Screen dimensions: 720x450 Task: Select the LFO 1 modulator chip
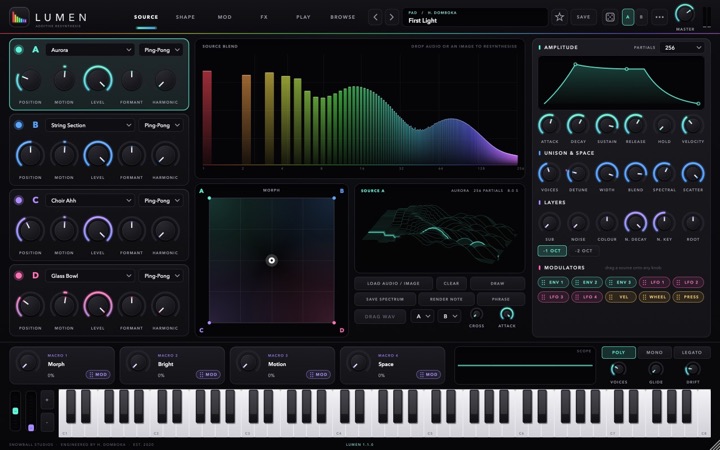[x=654, y=282]
